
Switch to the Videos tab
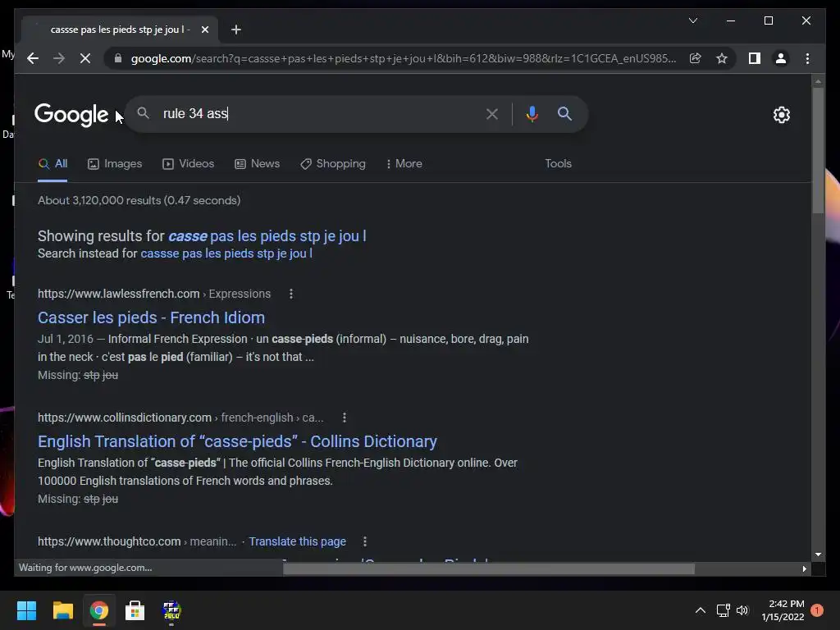188,163
